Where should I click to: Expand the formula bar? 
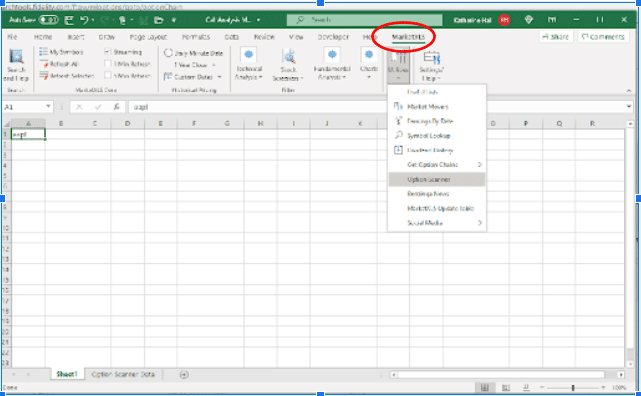629,107
